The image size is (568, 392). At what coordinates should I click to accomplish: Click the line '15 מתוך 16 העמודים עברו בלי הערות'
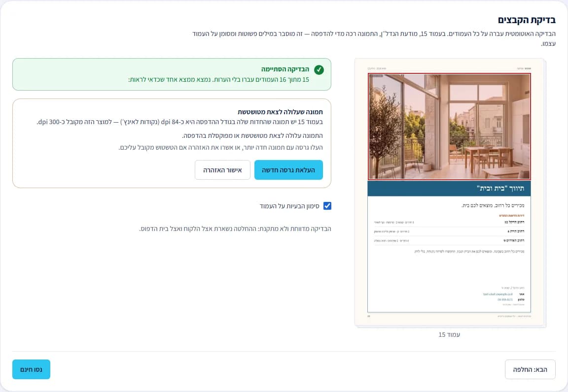(218, 80)
